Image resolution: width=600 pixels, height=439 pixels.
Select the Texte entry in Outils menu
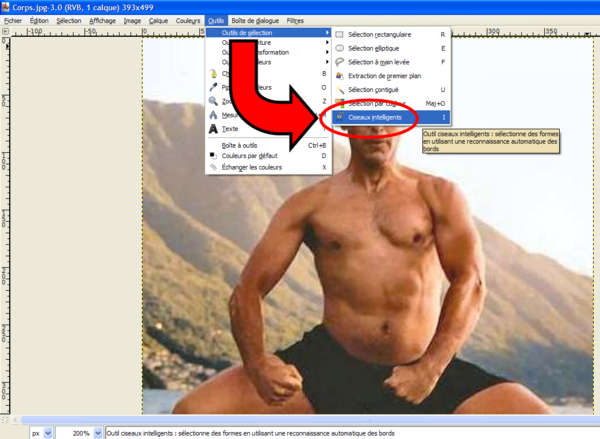[268, 129]
